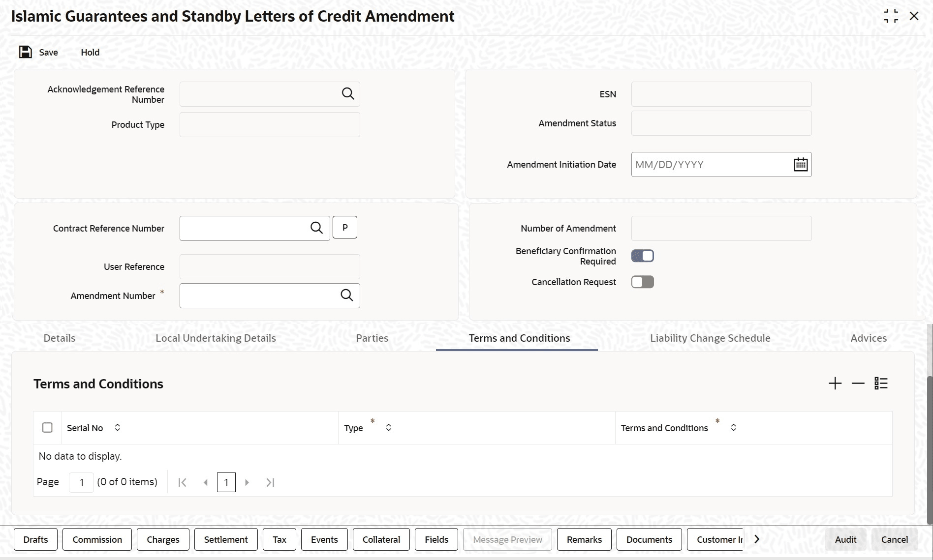
Task: Remove row with the minus icon
Action: pyautogui.click(x=858, y=383)
